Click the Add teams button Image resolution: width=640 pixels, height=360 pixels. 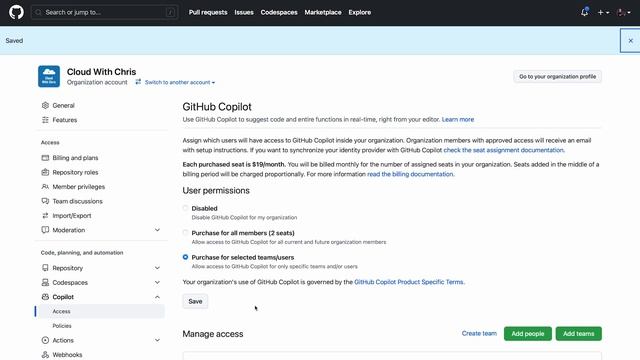578,333
